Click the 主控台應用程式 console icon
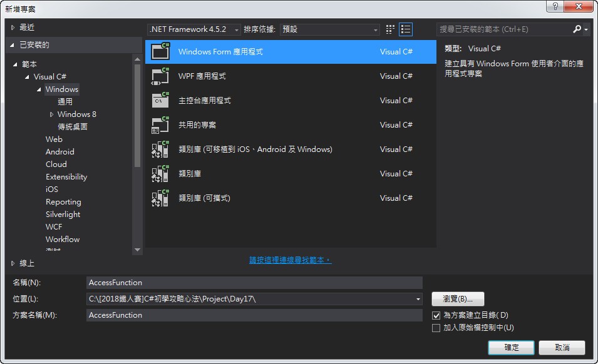Screen dimensions: 598x364 [160, 101]
